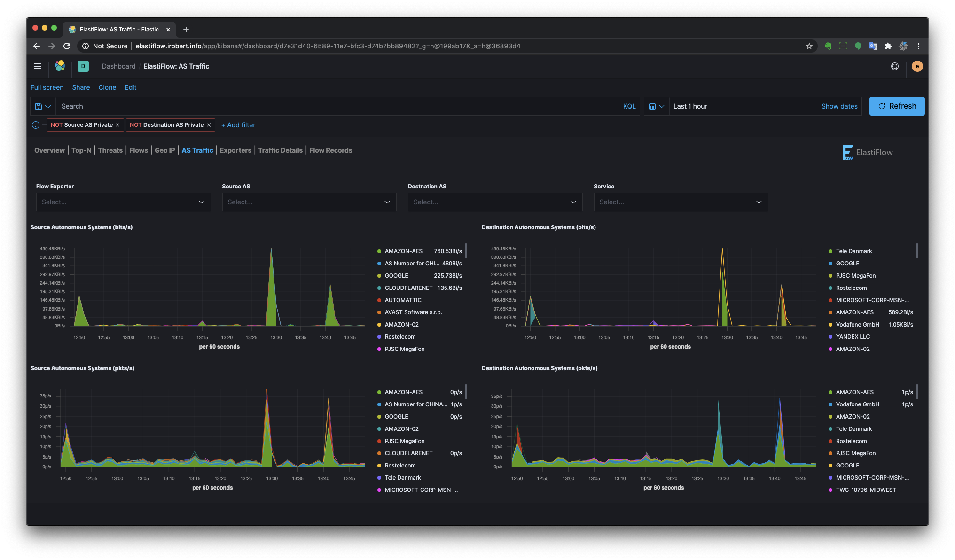955x560 pixels.
Task: Open the help menu lifebuoy icon
Action: tap(895, 66)
